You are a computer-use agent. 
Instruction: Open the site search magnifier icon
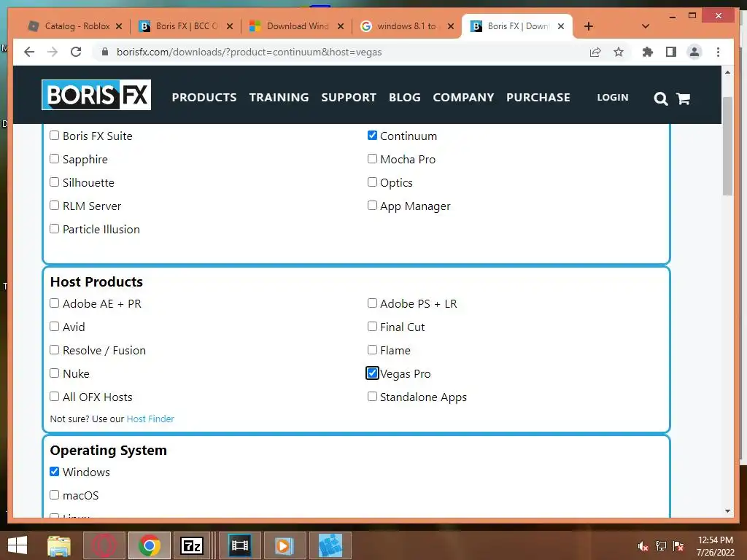tap(660, 98)
